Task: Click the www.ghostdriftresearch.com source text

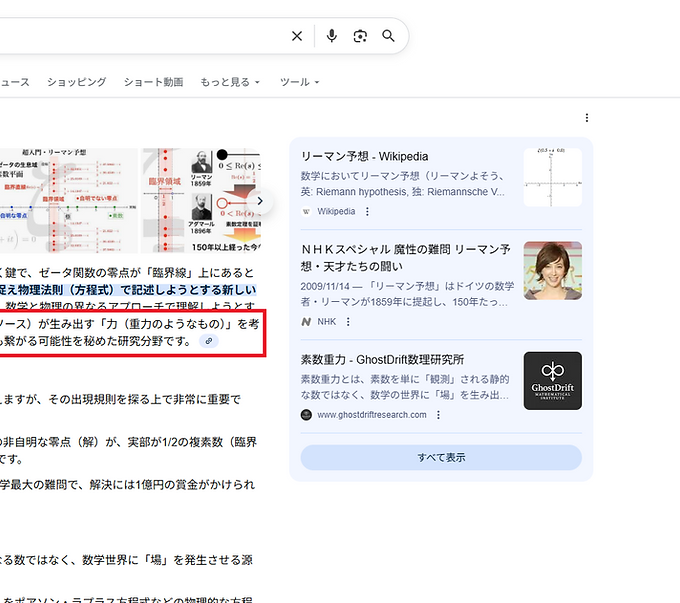Action: (372, 415)
